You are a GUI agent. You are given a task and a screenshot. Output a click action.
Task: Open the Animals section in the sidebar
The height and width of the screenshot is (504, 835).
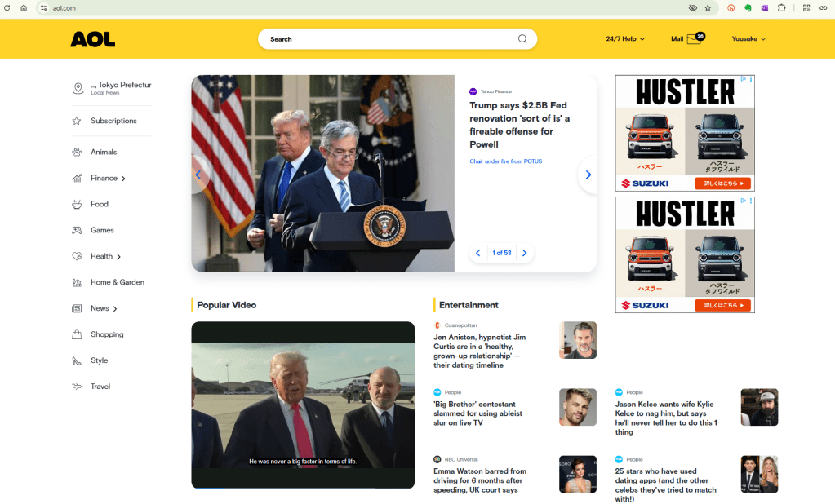[x=104, y=153]
